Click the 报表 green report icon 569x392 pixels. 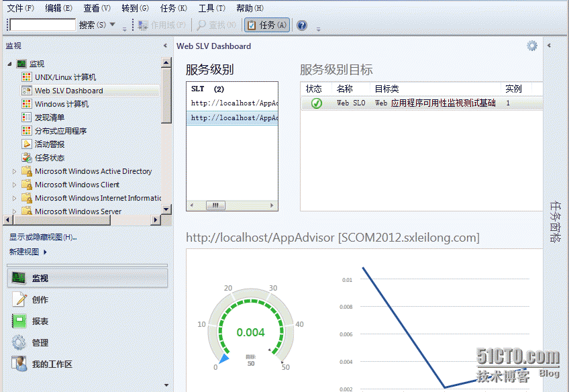(x=19, y=321)
